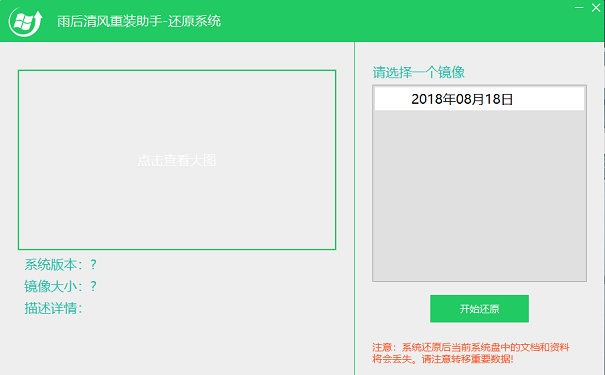Click the empty gray image list area
605x375 pixels.
[479, 196]
